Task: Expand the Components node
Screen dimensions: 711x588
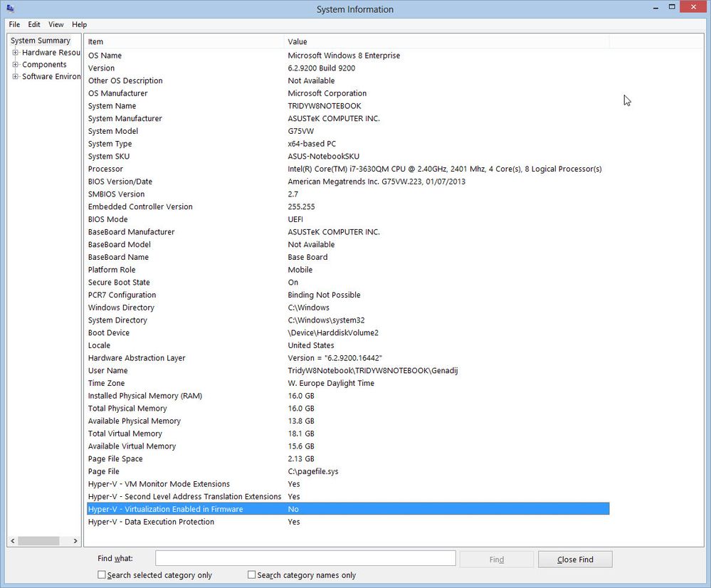Action: click(16, 65)
